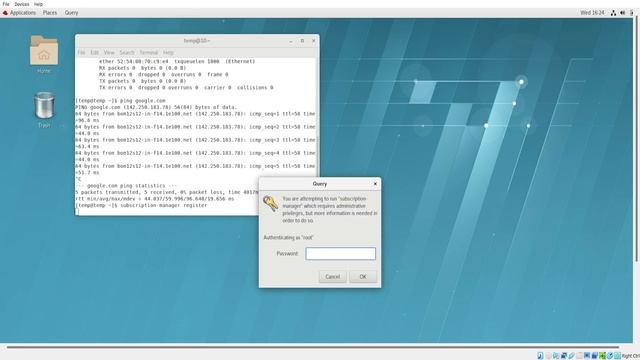Click the 'Query' dialog title bar
The image size is (640, 360).
click(320, 184)
